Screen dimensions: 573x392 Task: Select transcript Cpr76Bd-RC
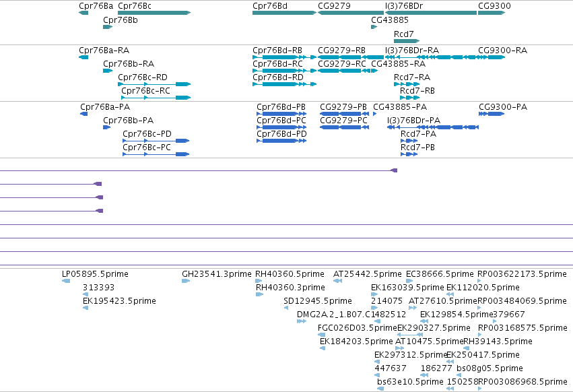tap(284, 71)
